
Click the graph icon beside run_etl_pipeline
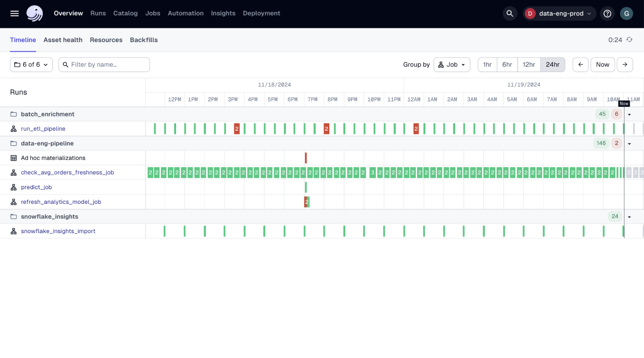[13, 128]
